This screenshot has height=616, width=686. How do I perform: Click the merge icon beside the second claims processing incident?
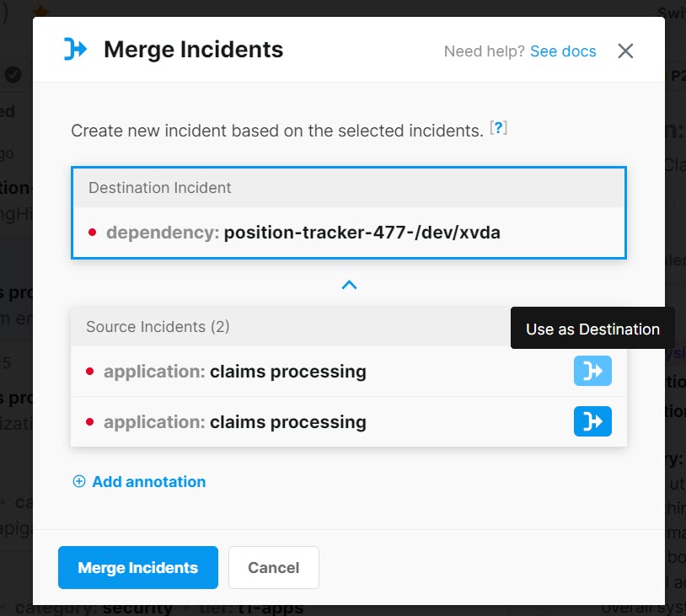592,421
